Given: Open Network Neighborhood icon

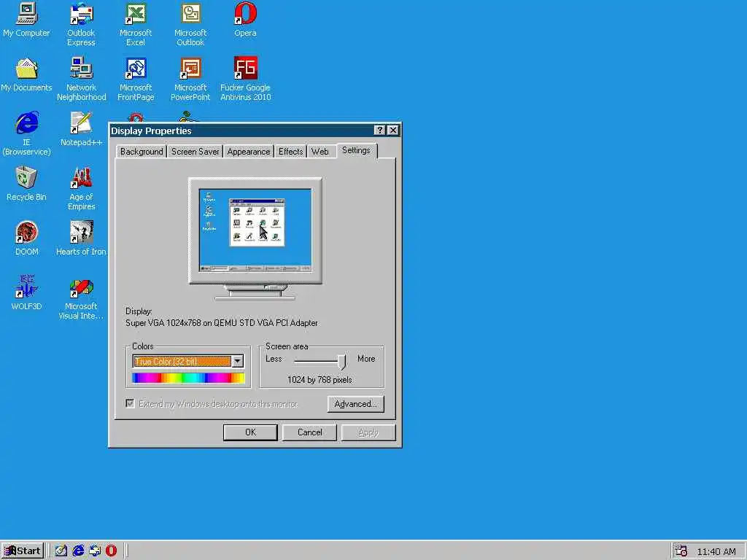Looking at the screenshot, I should (81, 79).
